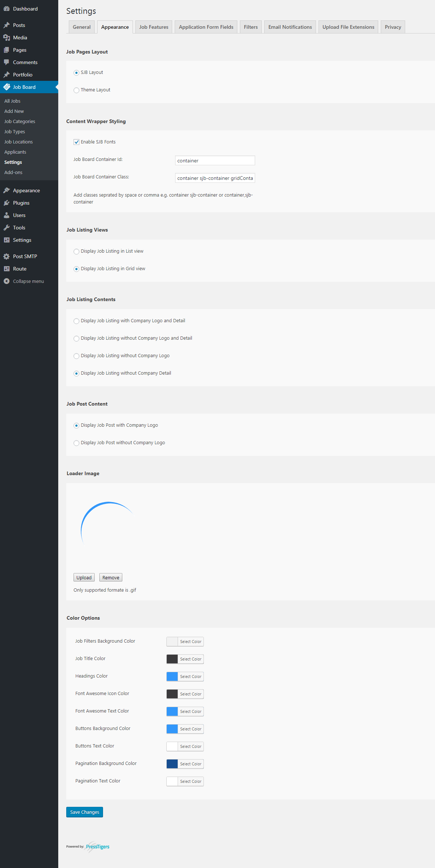This screenshot has height=868, width=435.
Task: Open Tools via the wrench icon
Action: pos(7,228)
